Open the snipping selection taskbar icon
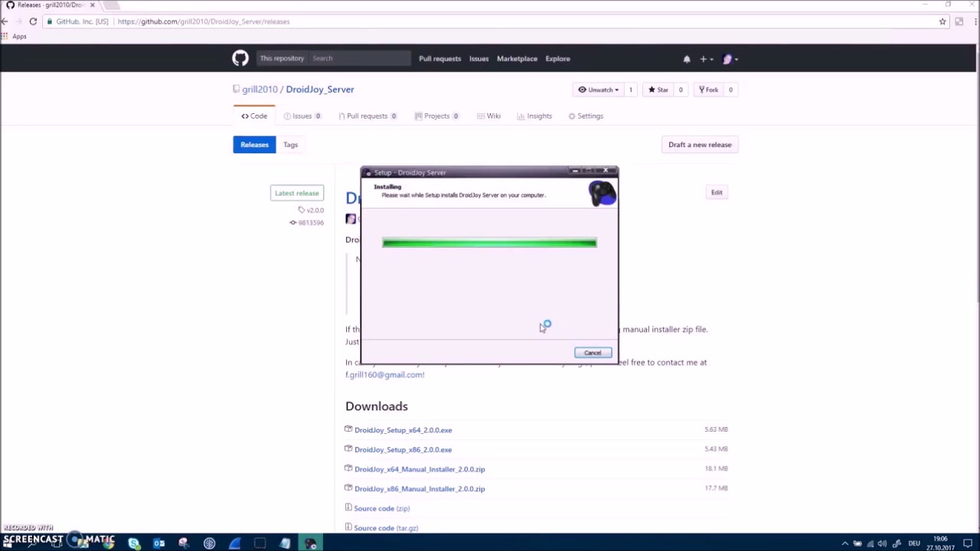 pos(260,543)
